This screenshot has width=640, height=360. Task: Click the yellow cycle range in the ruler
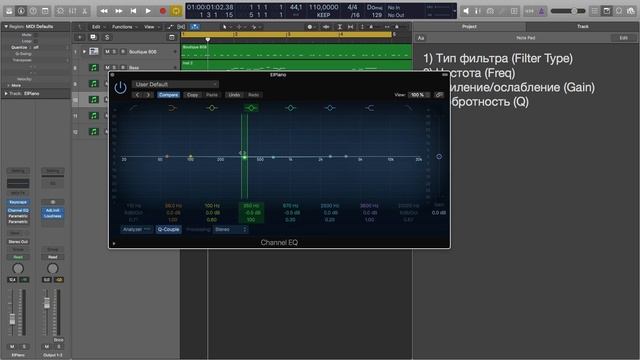point(287,35)
